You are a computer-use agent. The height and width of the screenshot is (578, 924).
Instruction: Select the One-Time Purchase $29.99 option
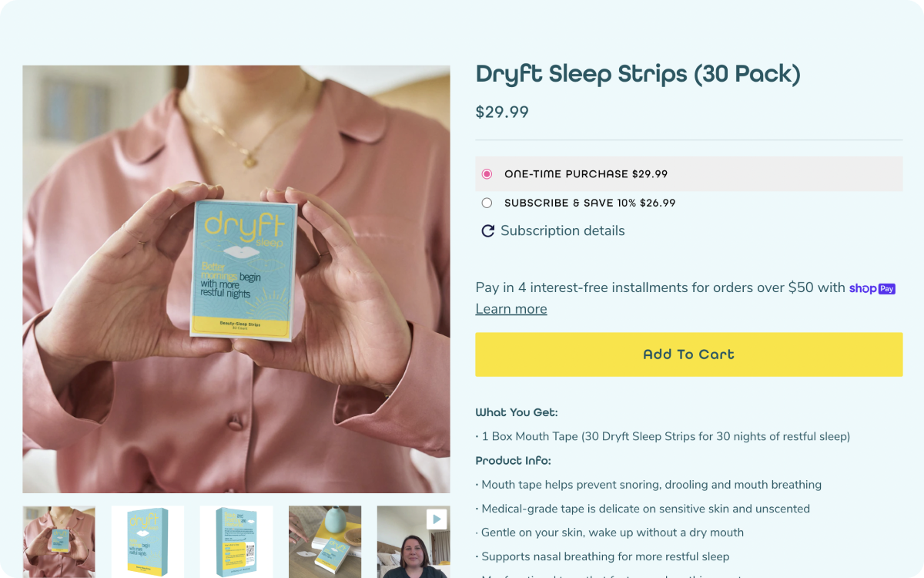(689, 174)
